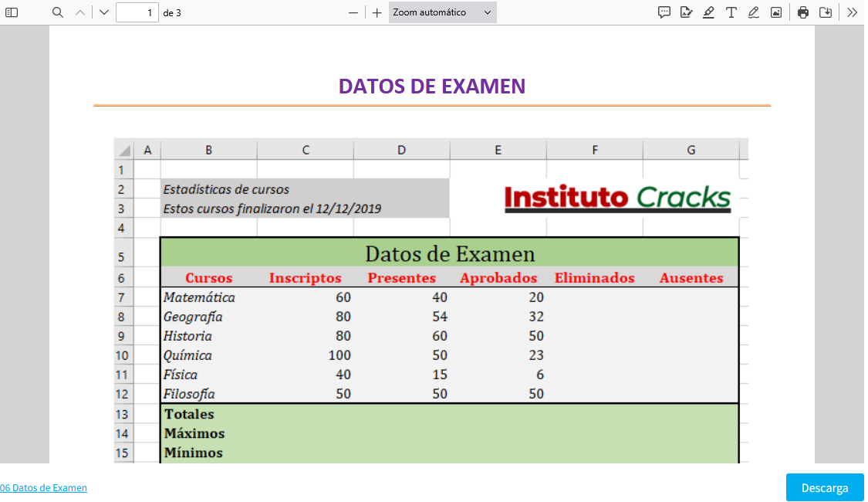Viewport: 868px width, 502px height.
Task: Select the freehand draw tool
Action: pos(753,12)
